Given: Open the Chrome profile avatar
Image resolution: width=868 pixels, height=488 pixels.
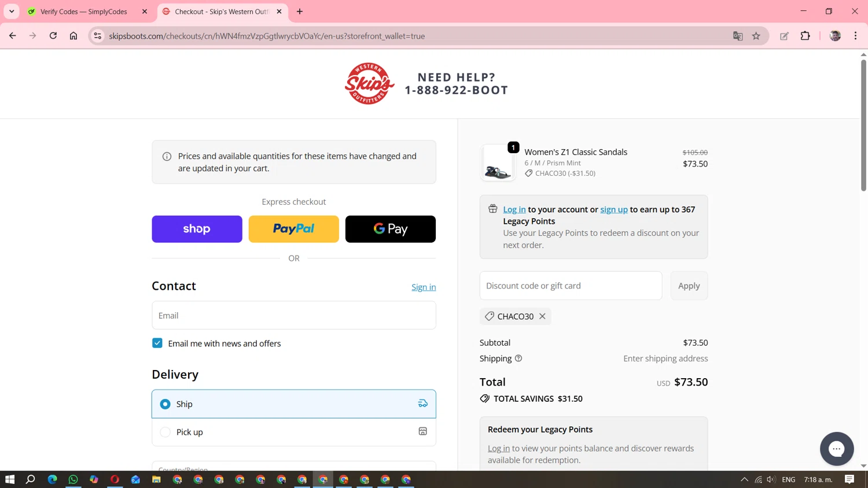Looking at the screenshot, I should click(835, 36).
